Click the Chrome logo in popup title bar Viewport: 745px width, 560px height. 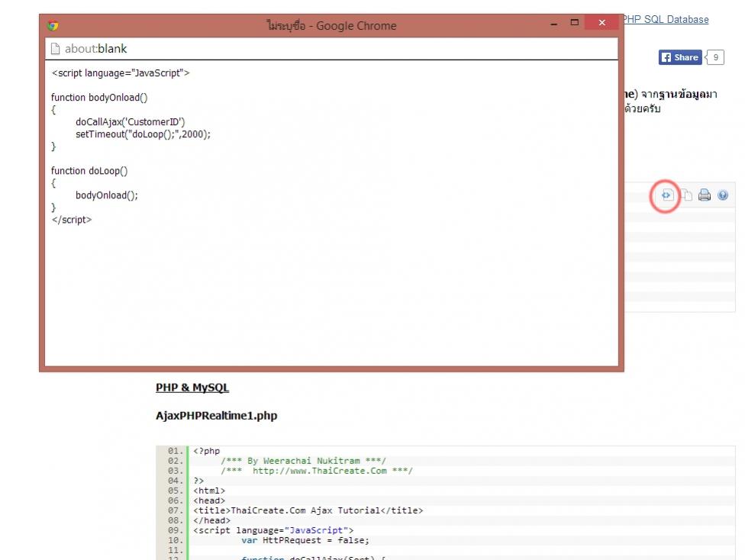[x=53, y=25]
